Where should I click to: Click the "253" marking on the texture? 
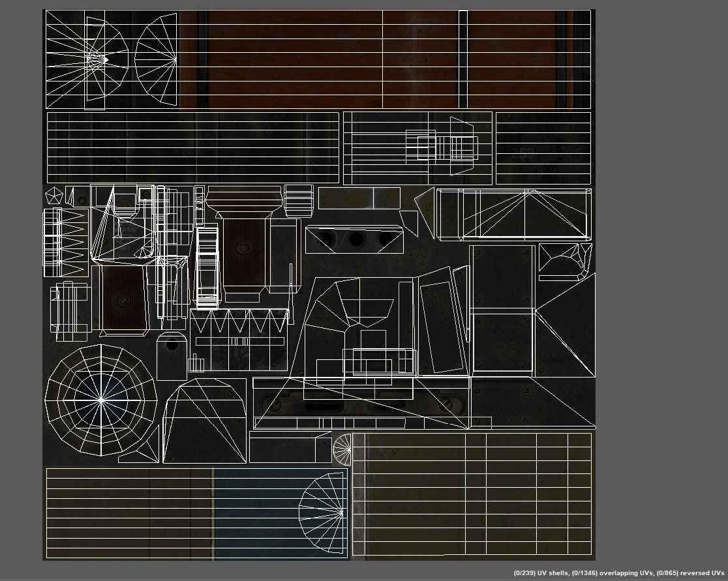coord(522,155)
